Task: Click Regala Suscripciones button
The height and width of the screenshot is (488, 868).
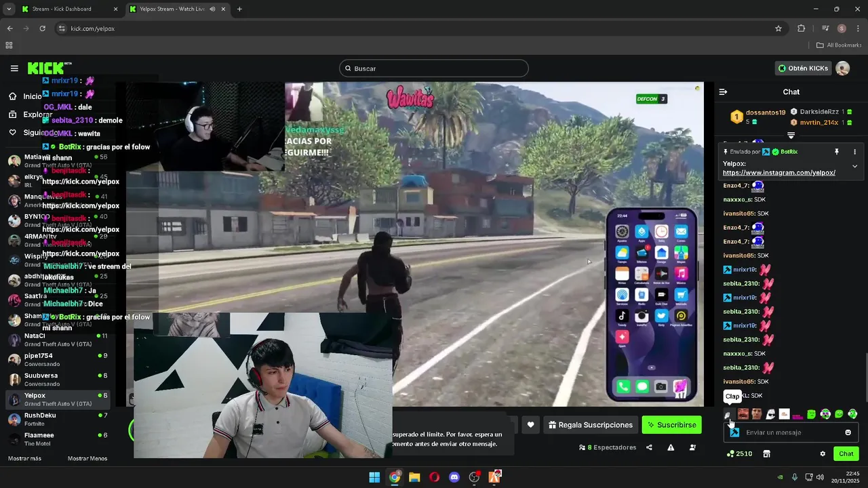Action: coord(590,425)
